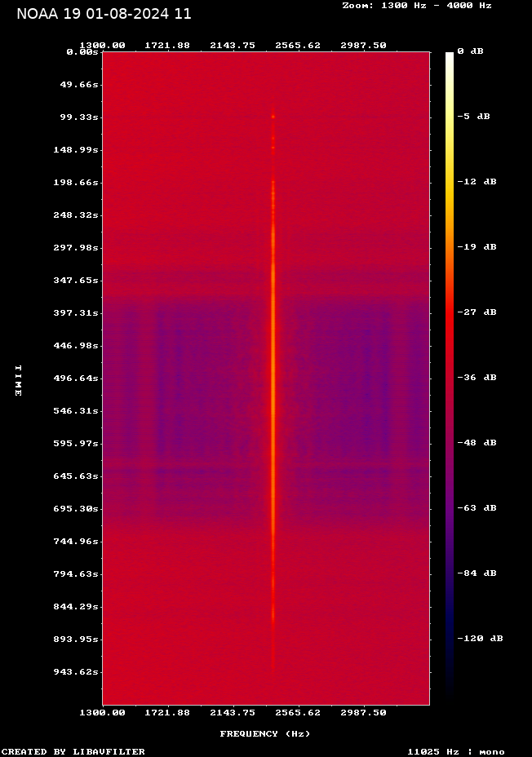Select the 943.62s time marker
This screenshot has width=532, height=757.
point(78,671)
